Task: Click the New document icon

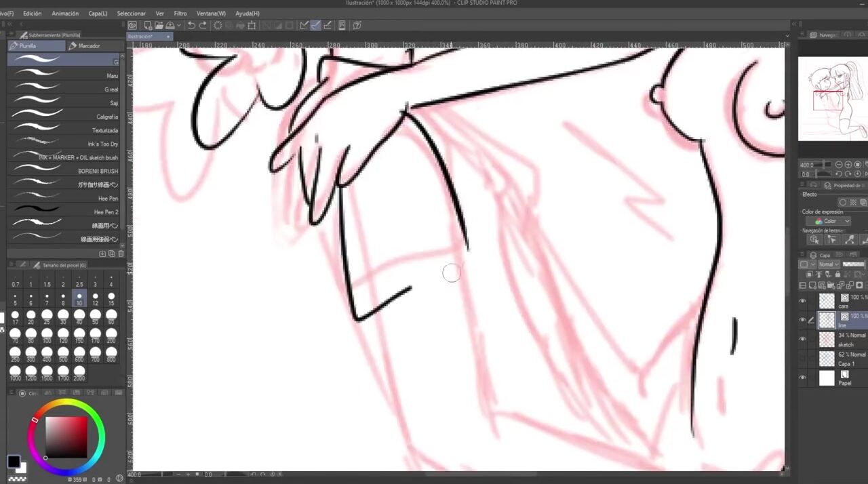Action: (x=147, y=26)
